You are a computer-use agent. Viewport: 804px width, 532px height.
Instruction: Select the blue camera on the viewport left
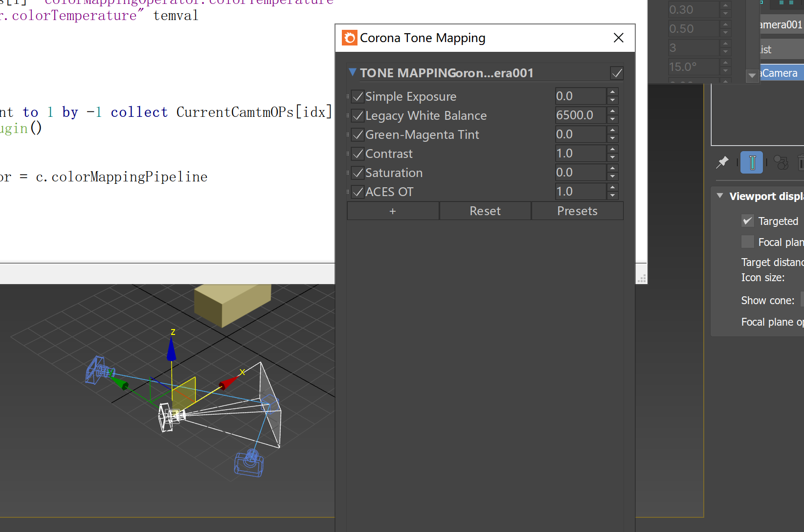(x=99, y=370)
